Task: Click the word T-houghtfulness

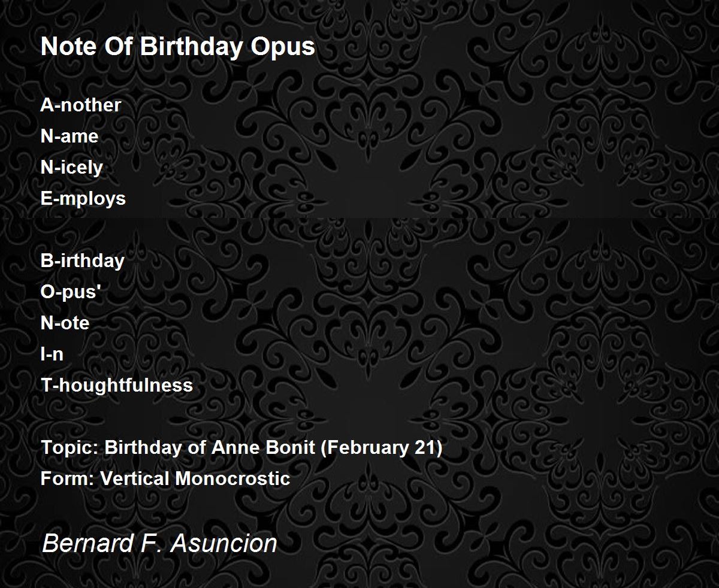Action: [x=117, y=385]
